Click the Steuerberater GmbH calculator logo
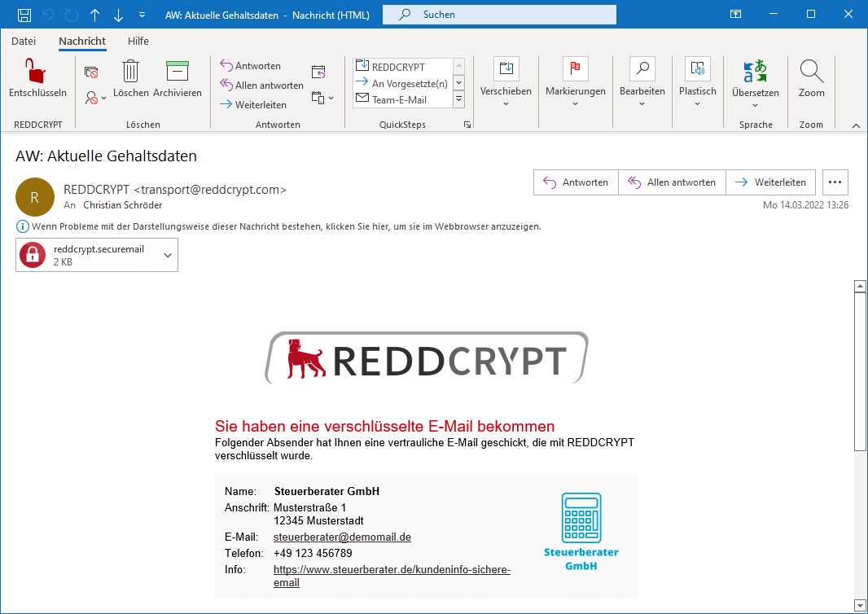Screen dimensions: 868x614 point(581,532)
